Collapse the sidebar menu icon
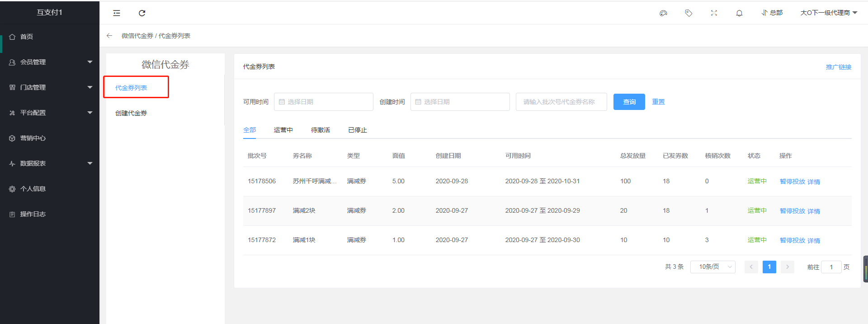Viewport: 868px width, 324px height. pos(117,13)
